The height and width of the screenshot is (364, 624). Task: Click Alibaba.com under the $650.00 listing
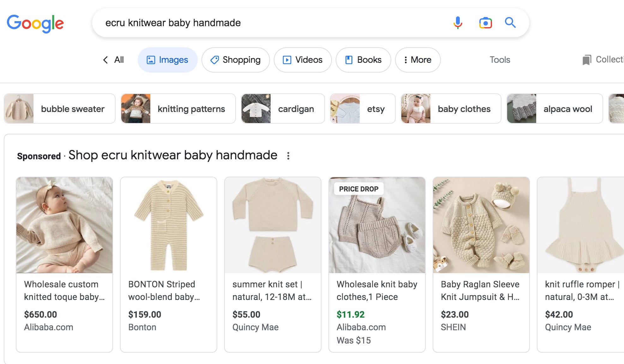click(x=49, y=327)
